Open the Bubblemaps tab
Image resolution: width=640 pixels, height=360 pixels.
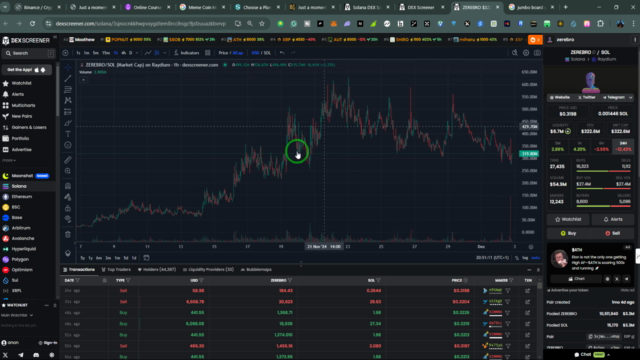coord(256,270)
